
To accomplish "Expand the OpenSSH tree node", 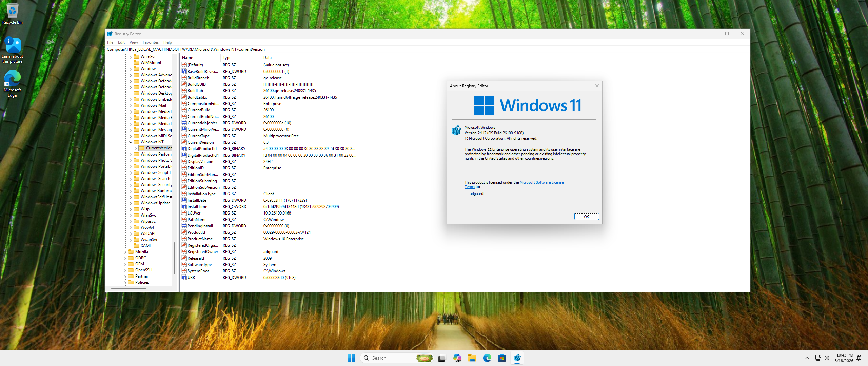I will [125, 270].
